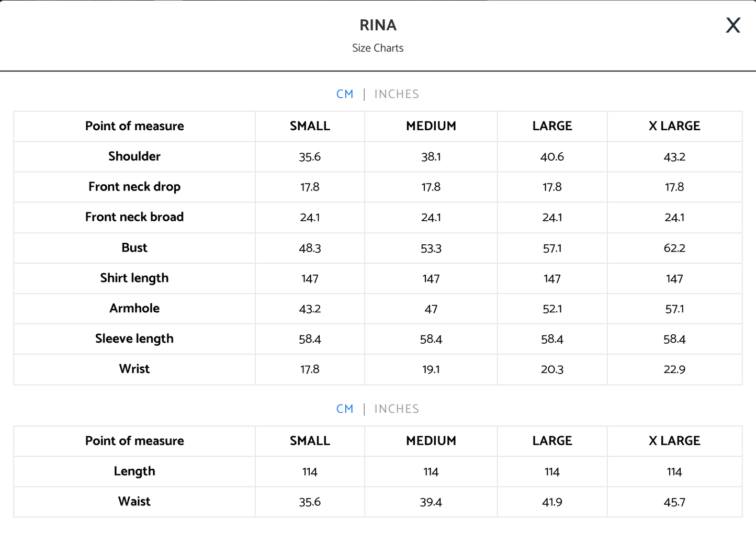
Task: Click the Armhole value for MEDIUM
Action: pos(431,309)
